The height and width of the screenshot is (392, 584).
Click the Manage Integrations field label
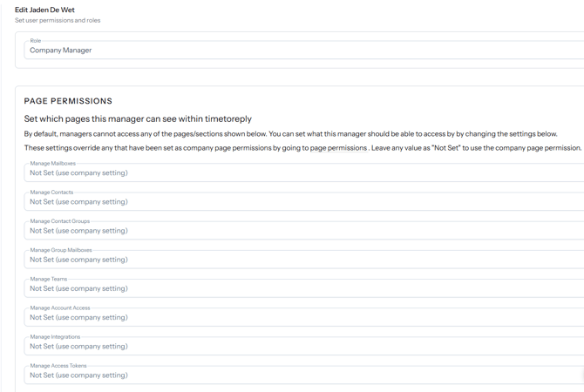coord(55,336)
